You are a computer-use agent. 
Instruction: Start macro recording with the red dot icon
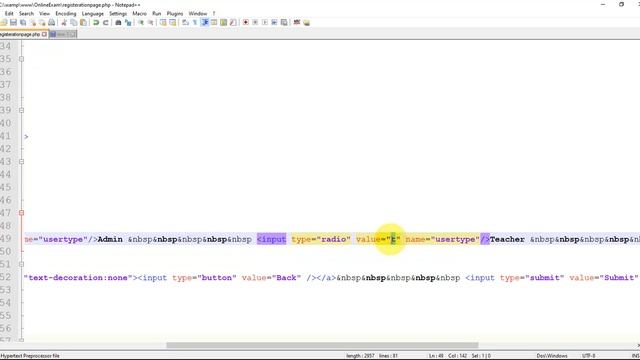tap(246, 22)
